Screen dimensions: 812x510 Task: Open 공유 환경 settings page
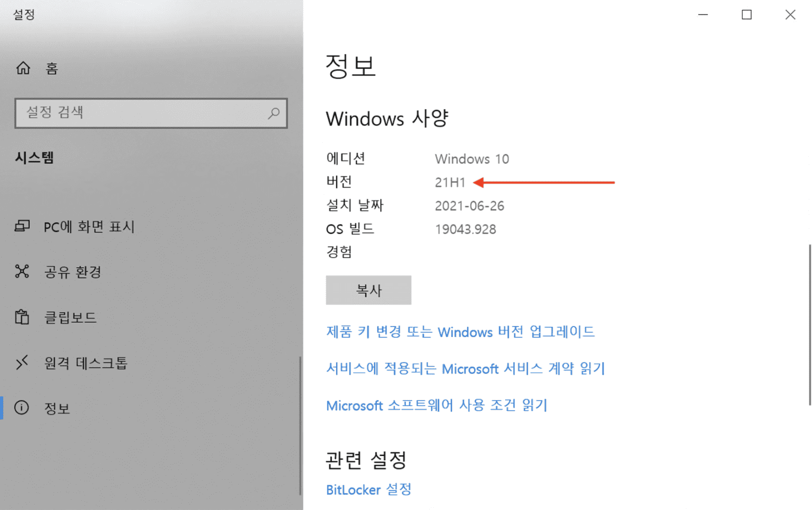(x=73, y=272)
